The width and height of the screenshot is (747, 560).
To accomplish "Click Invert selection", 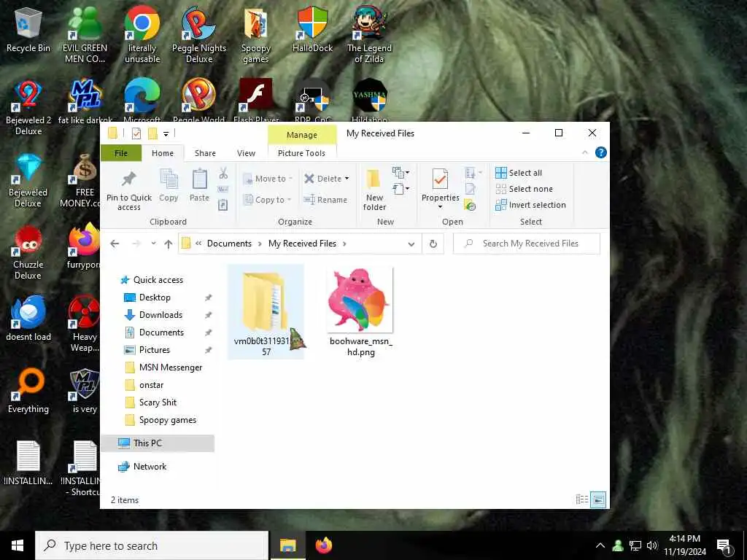I will (530, 205).
